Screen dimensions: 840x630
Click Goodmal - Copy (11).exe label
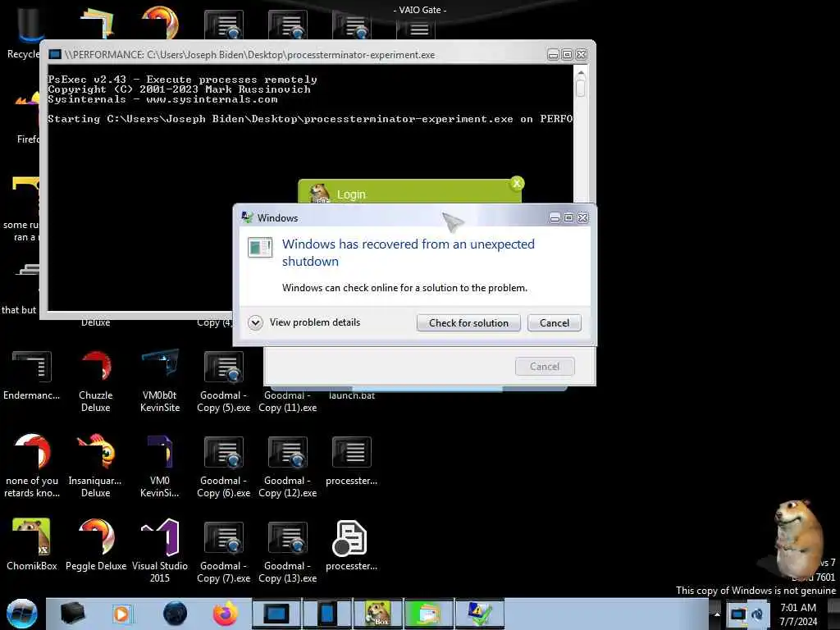[288, 402]
